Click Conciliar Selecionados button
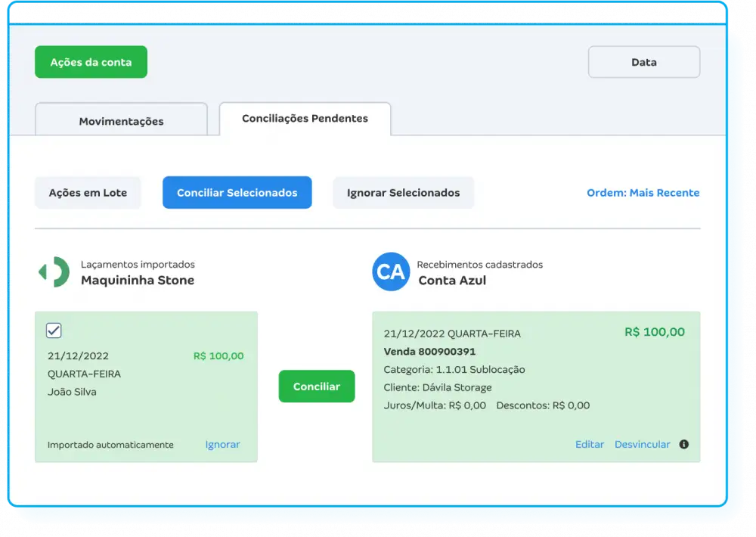The image size is (756, 537). tap(237, 193)
